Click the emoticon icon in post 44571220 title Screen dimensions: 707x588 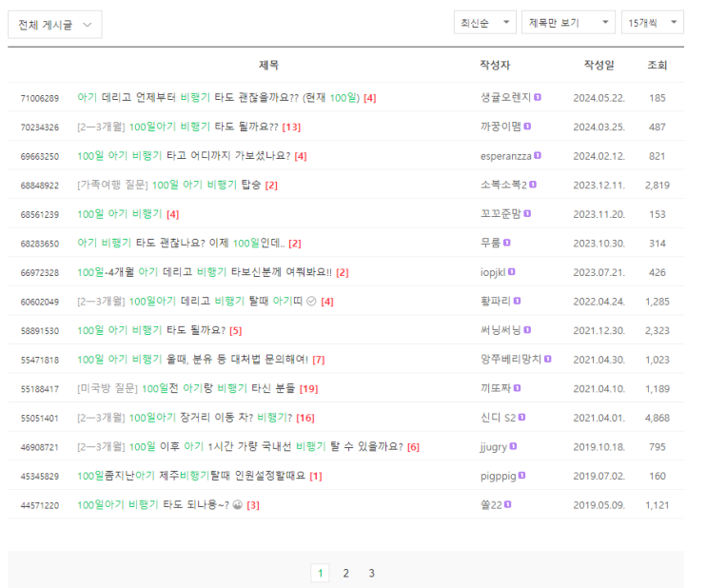tap(238, 504)
